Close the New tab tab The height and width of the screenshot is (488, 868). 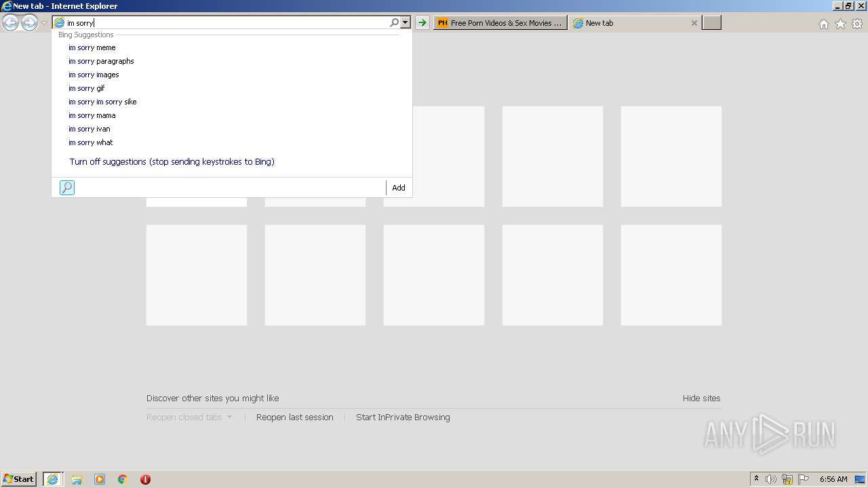(x=694, y=23)
